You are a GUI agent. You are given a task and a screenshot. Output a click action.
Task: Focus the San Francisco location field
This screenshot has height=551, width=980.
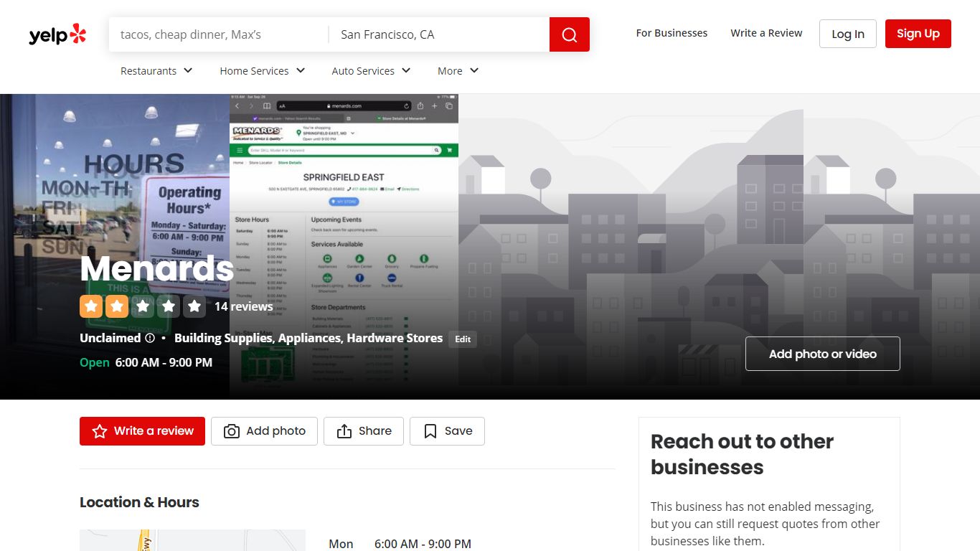[x=439, y=34]
